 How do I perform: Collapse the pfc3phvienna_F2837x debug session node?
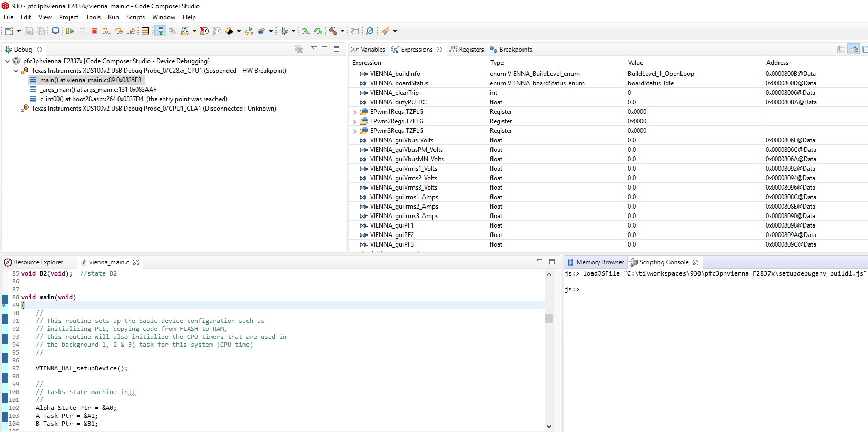pos(7,61)
